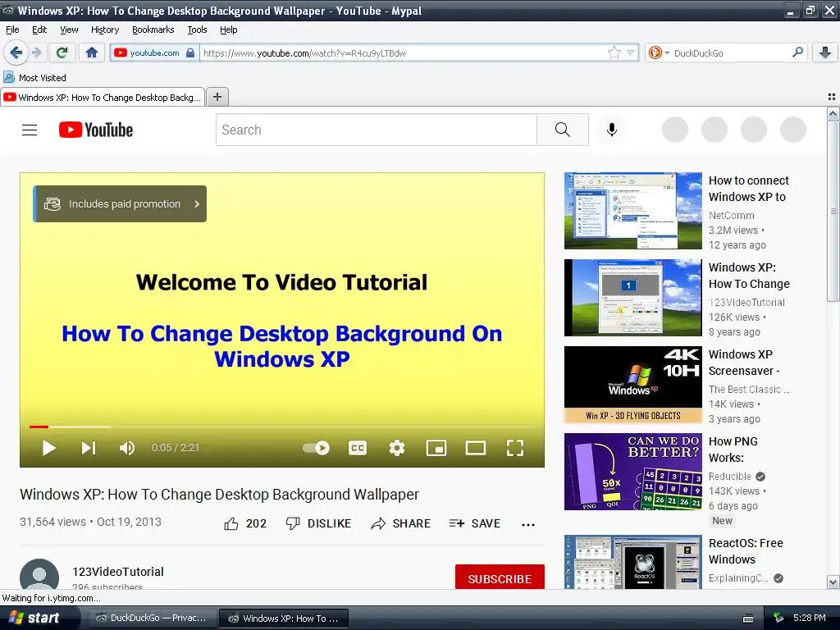Click the page scrollbar down arrow
The height and width of the screenshot is (630, 840).
[x=833, y=582]
